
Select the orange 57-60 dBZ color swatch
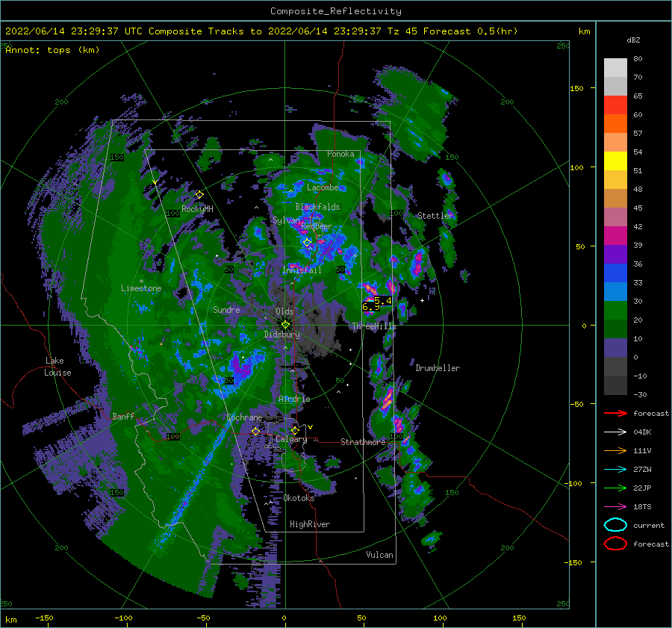tap(615, 124)
